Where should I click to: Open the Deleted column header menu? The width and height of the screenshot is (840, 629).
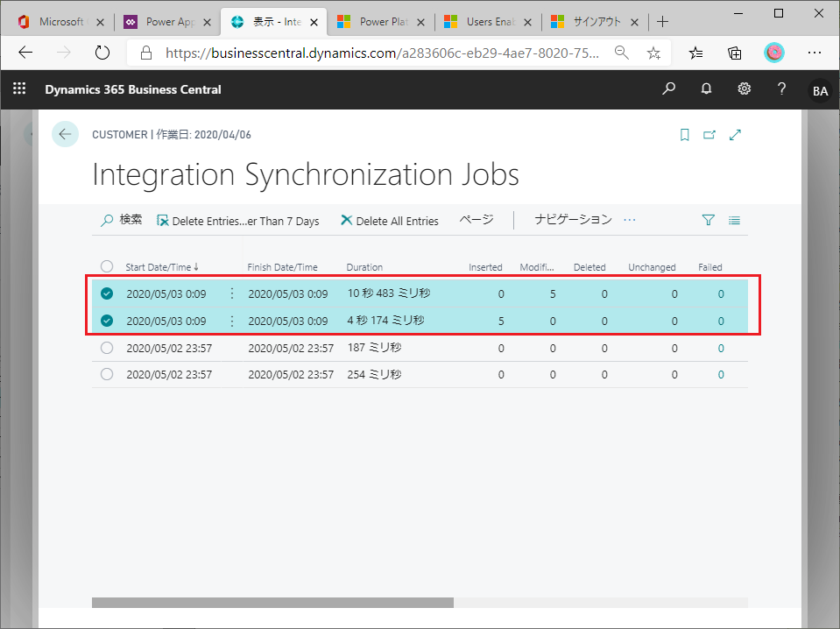tap(589, 267)
